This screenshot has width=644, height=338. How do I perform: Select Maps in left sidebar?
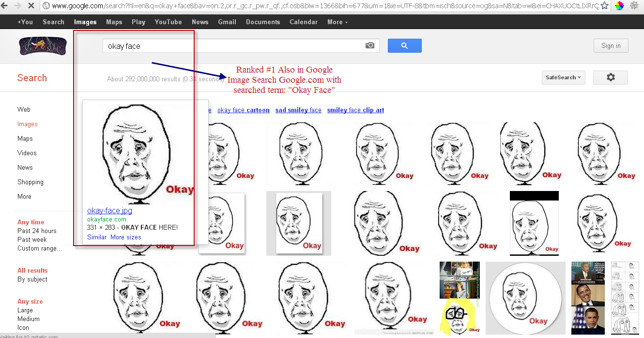[25, 138]
